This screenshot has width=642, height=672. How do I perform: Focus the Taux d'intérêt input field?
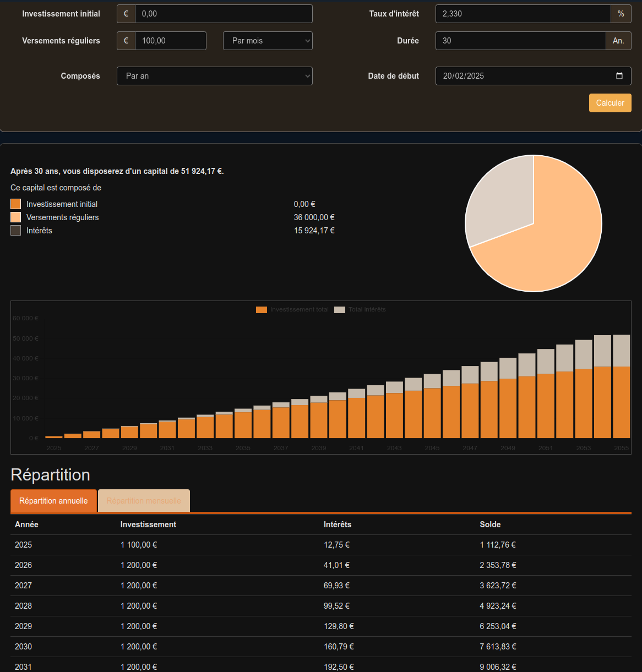coord(523,14)
